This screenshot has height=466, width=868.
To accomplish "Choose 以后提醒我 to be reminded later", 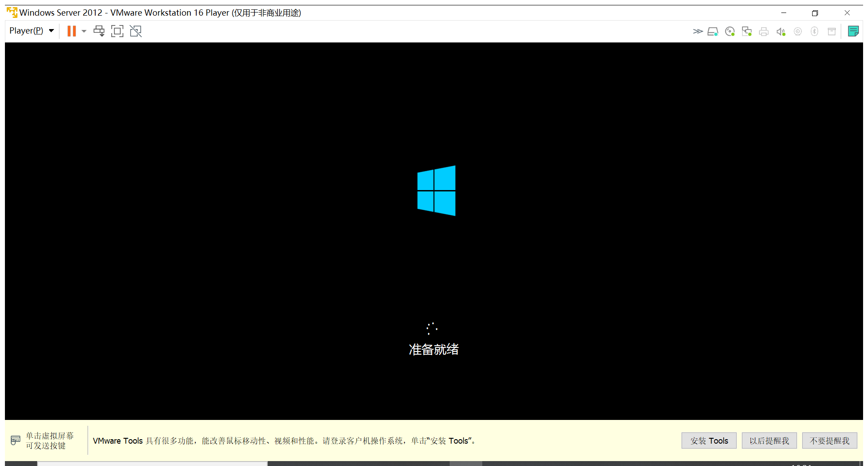I will pos(769,441).
